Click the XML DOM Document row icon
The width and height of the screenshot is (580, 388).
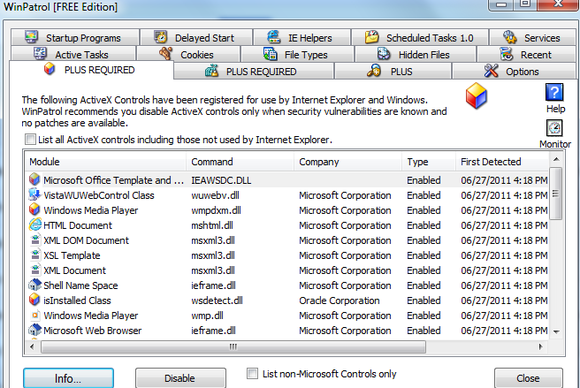point(35,240)
